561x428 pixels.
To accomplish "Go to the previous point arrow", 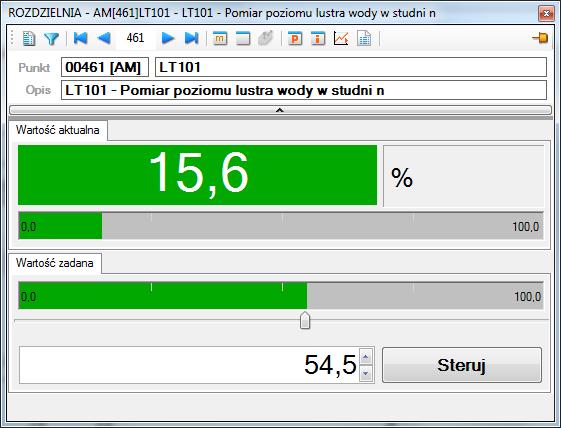I will point(104,38).
